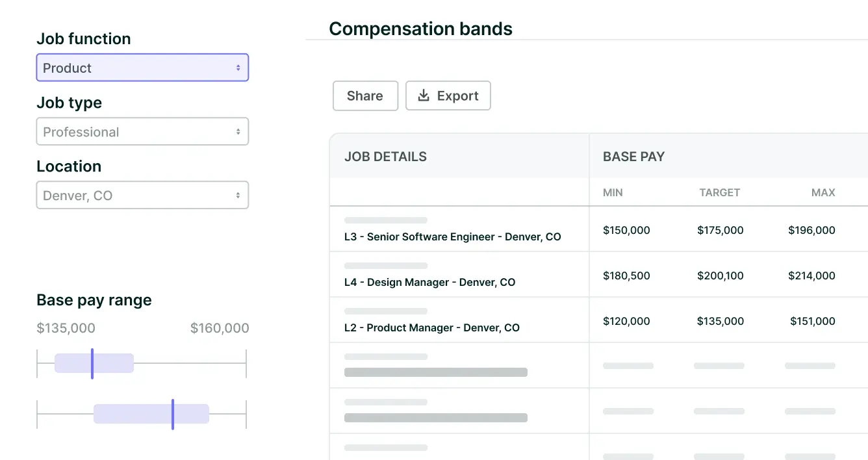
Task: Open the Job function dropdown showing Product
Action: [142, 68]
